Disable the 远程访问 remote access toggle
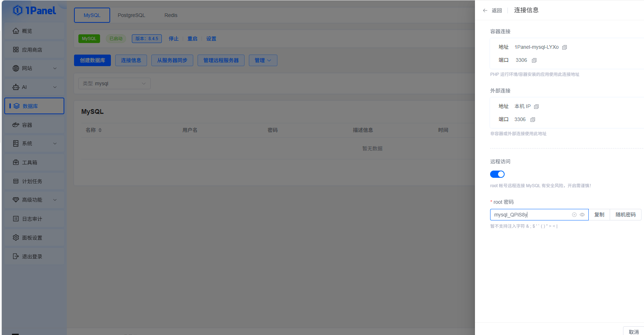644x335 pixels. (x=497, y=174)
